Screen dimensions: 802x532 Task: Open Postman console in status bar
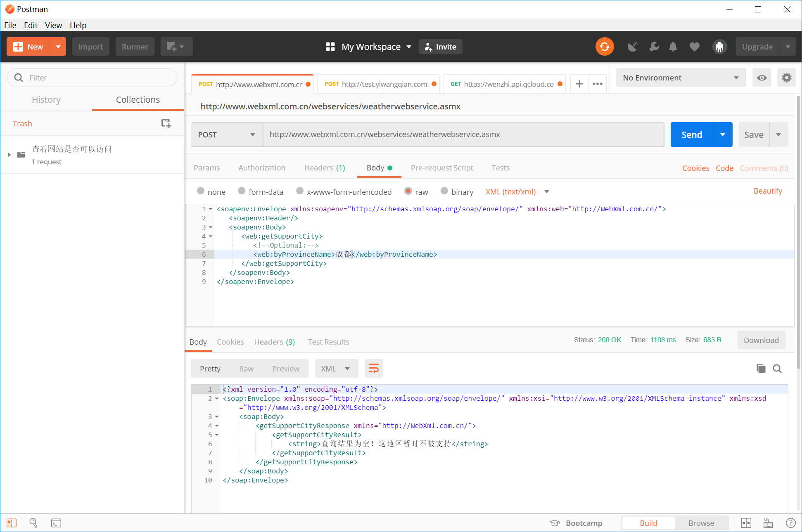56,523
